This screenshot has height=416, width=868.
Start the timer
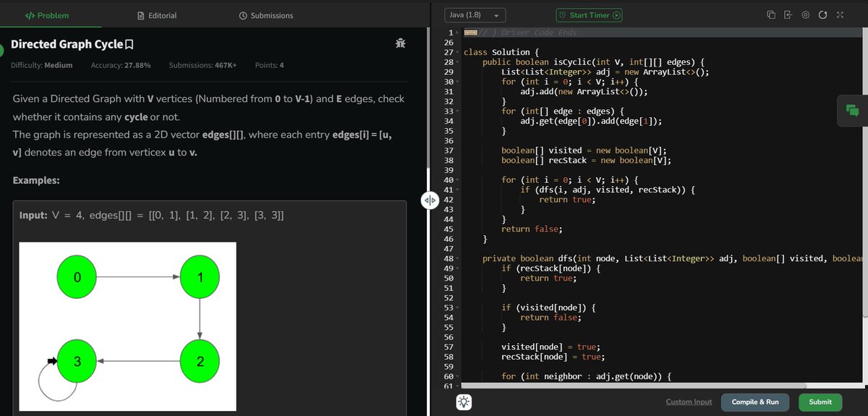tap(590, 15)
